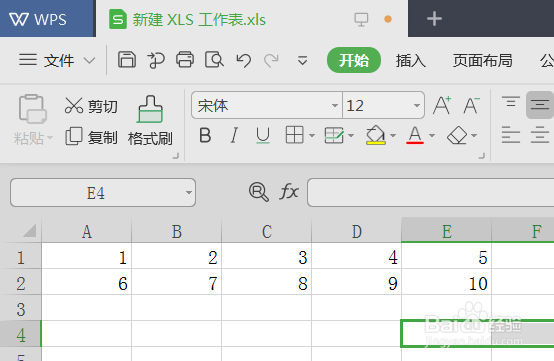Apply yellow fill color bucket
The width and height of the screenshot is (554, 361).
click(x=375, y=135)
